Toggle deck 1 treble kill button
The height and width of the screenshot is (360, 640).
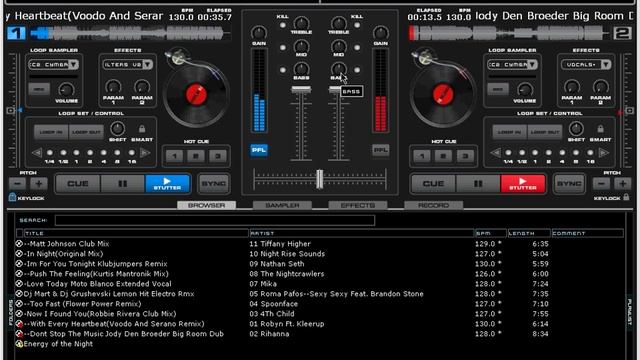[x=282, y=25]
